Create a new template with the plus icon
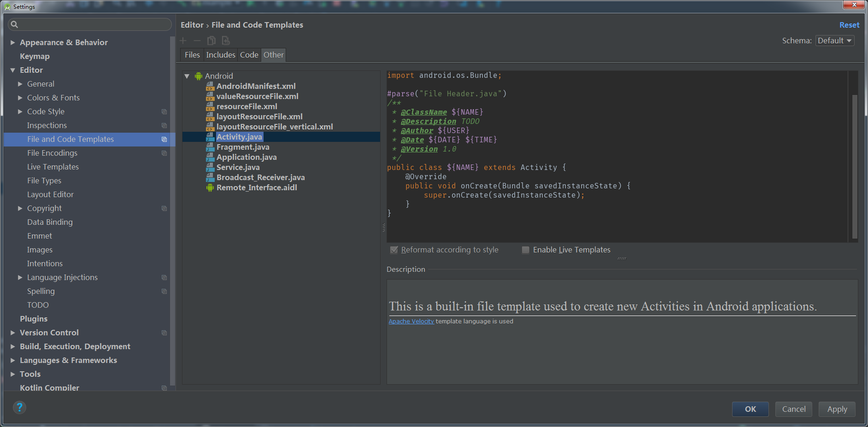This screenshot has width=868, height=427. point(183,41)
